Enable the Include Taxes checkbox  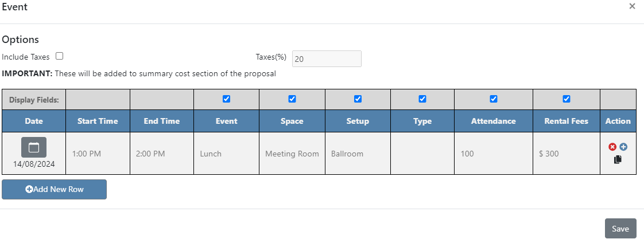(59, 56)
